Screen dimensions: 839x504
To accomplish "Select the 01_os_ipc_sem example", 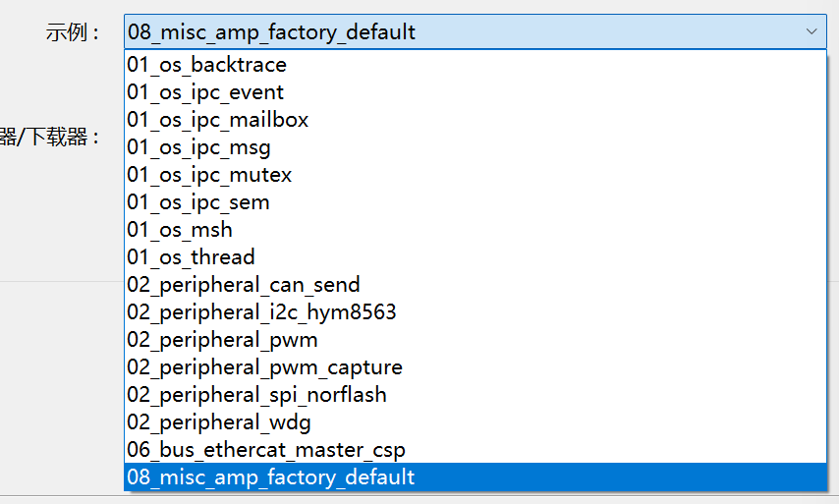I will (198, 202).
